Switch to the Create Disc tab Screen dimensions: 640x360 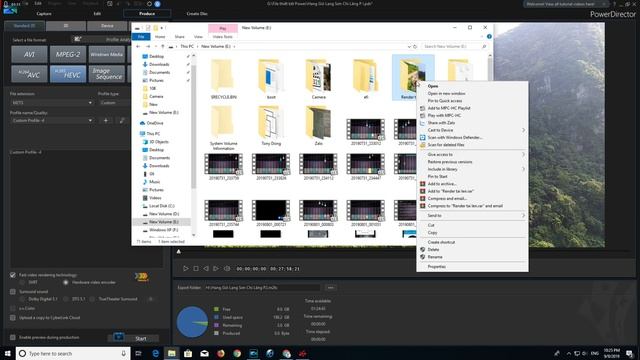pos(197,13)
